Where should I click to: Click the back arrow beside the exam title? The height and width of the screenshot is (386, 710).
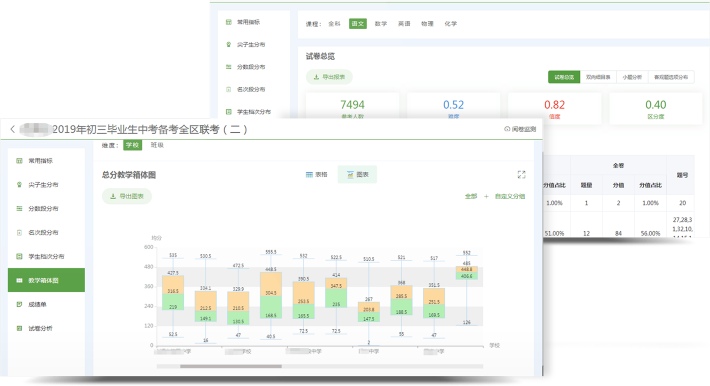point(12,129)
